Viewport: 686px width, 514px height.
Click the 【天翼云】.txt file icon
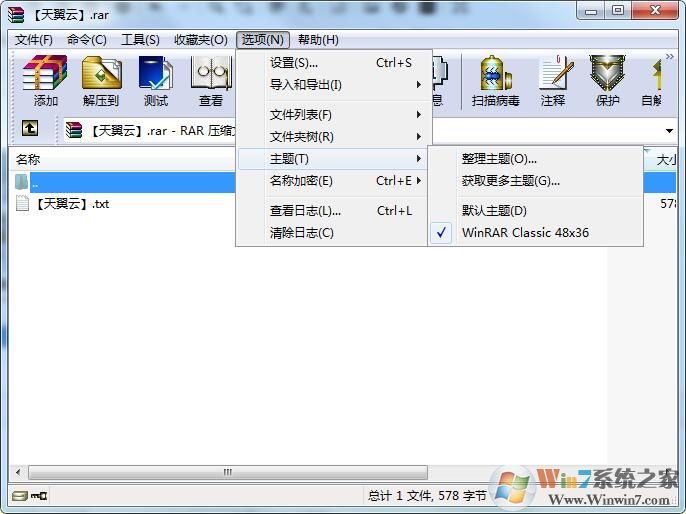coord(22,203)
